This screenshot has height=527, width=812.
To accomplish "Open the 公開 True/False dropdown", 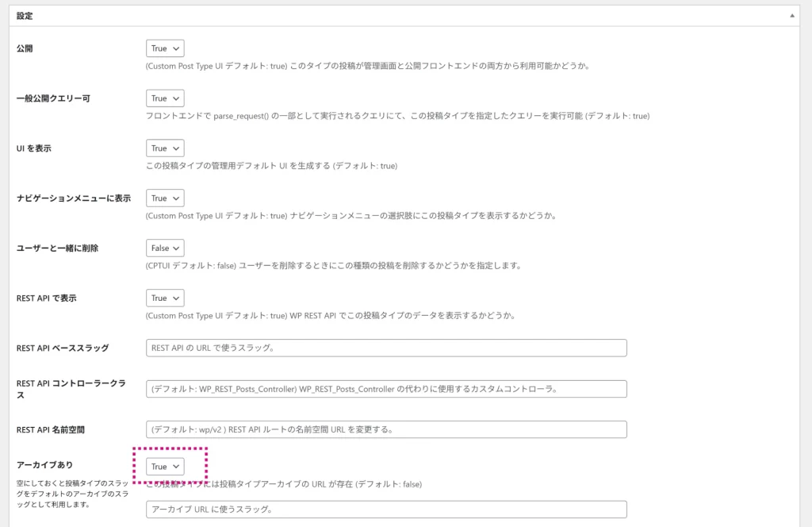I will 165,48.
